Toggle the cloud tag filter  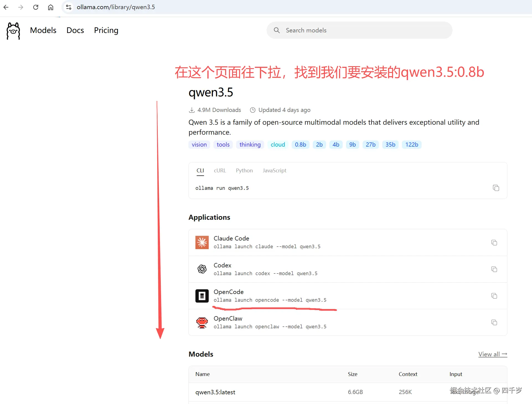(278, 144)
